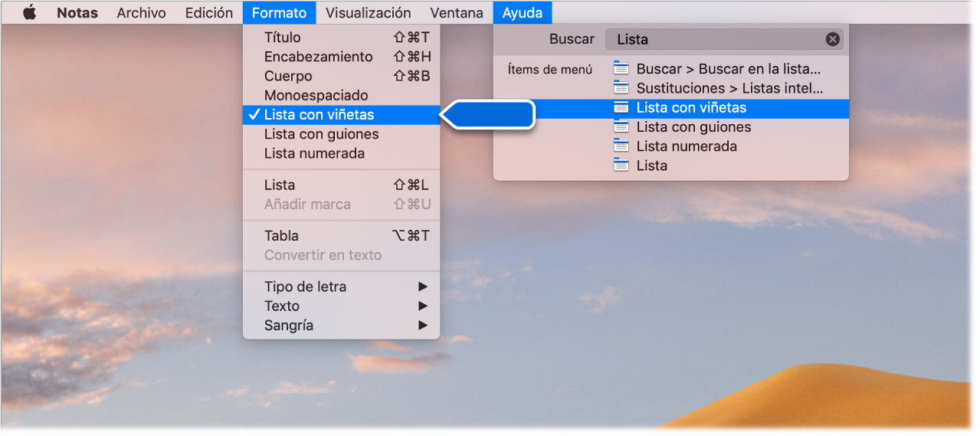This screenshot has height=436, width=980.
Task: Click menu icon beside help result Lista con guiones
Action: pyautogui.click(x=621, y=127)
